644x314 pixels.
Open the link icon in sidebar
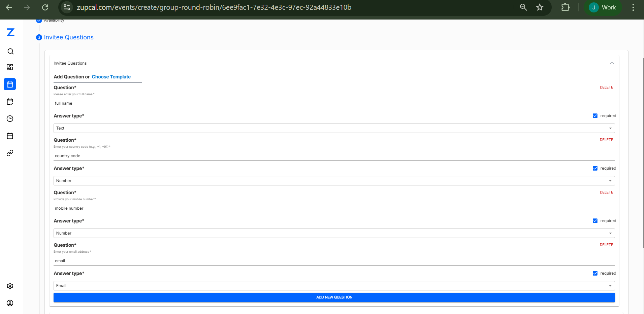click(10, 153)
